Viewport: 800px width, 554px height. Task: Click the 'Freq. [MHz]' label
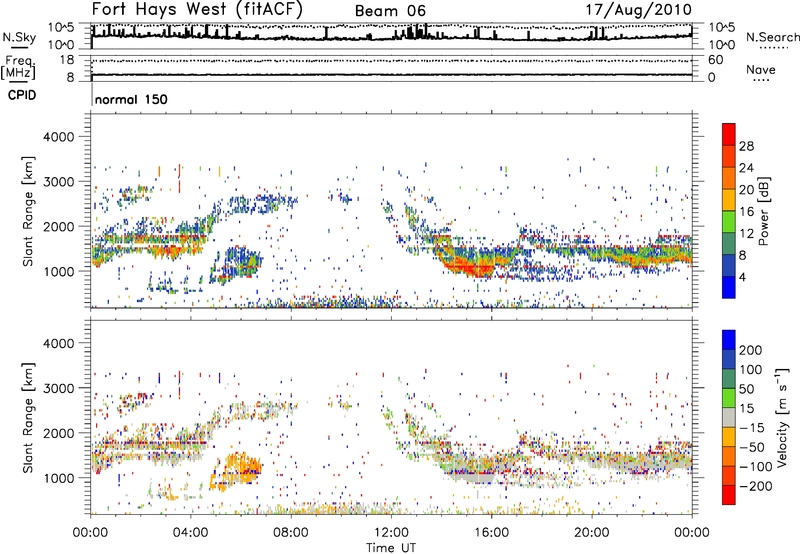click(18, 68)
